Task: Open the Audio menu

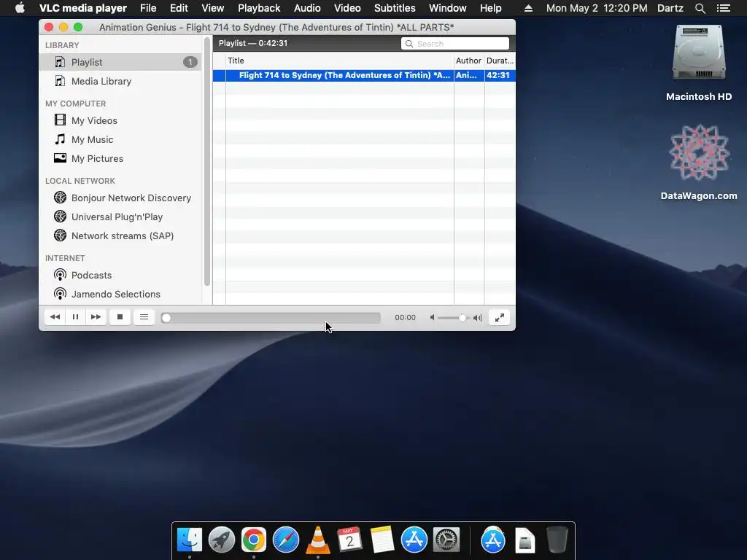Action: coord(307,8)
